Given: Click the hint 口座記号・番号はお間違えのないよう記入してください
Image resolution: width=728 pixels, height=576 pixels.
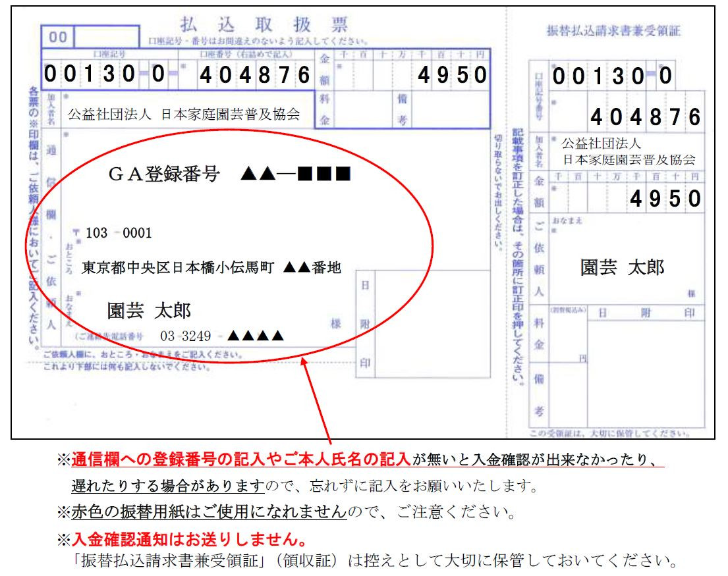Looking at the screenshot, I should coord(258,41).
